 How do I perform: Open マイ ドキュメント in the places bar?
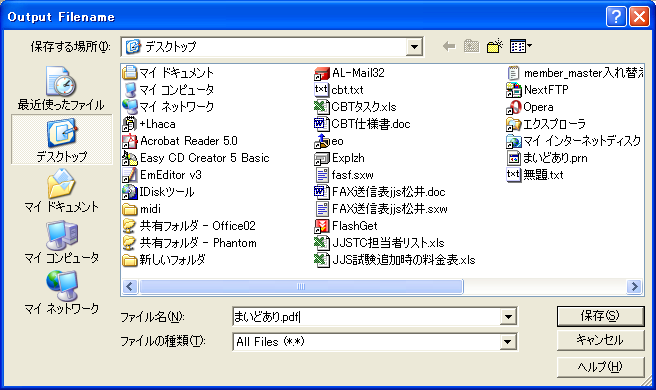coord(61,191)
